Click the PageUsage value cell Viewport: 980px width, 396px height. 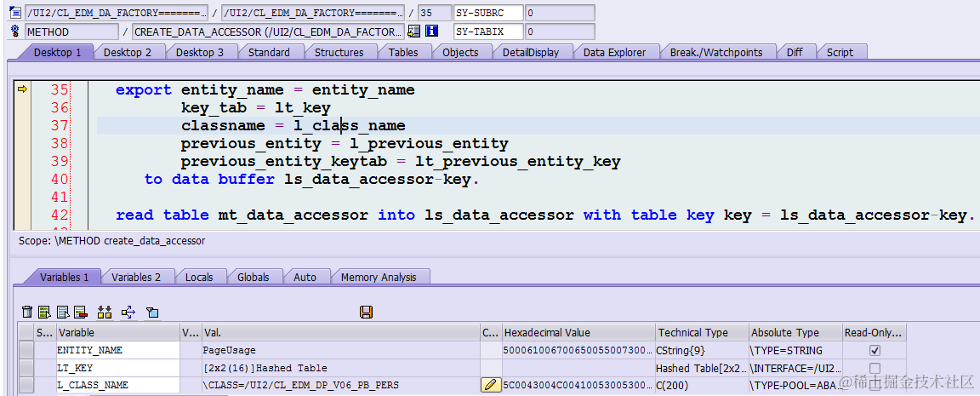pos(341,350)
